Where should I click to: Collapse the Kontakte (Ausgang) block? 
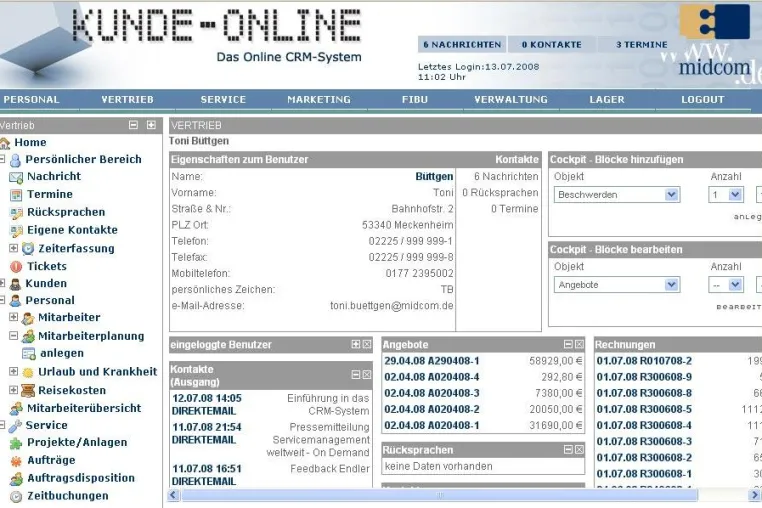pyautogui.click(x=356, y=375)
